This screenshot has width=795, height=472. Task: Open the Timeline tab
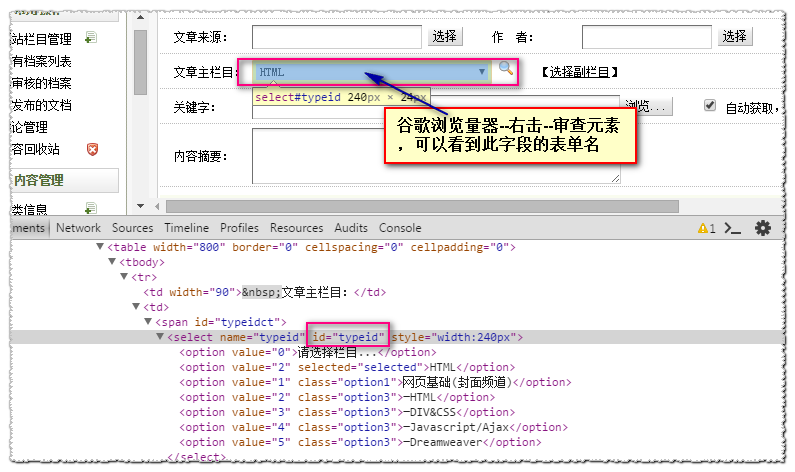tap(187, 228)
